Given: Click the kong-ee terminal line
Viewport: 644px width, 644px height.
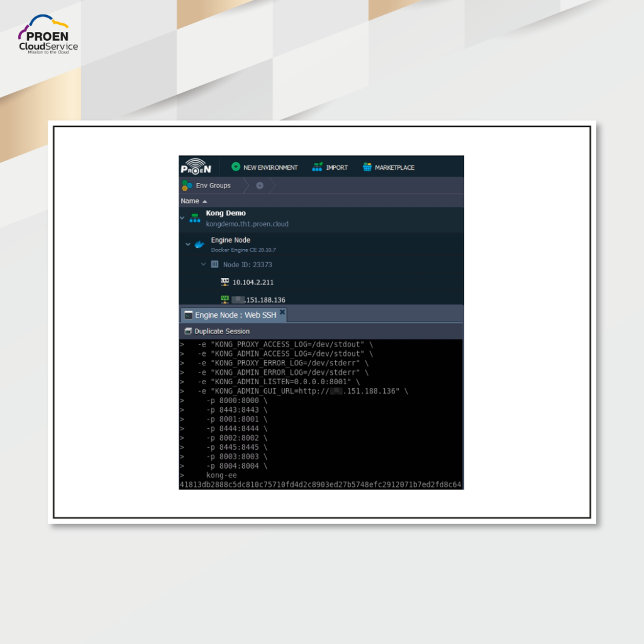Looking at the screenshot, I should coord(209,475).
